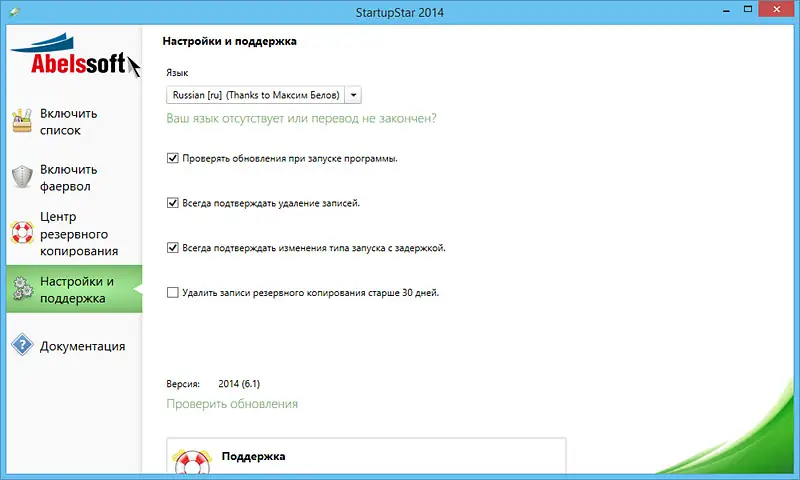This screenshot has height=480, width=800.
Task: Open Документация from sidebar
Action: [74, 346]
